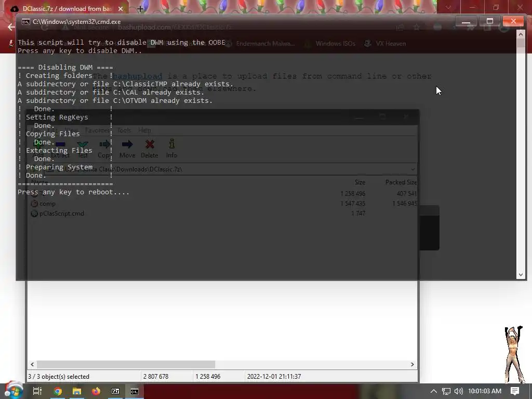Viewport: 532px width, 399px height.
Task: Click the Move button in 7-Zip toolbar
Action: pyautogui.click(x=127, y=149)
